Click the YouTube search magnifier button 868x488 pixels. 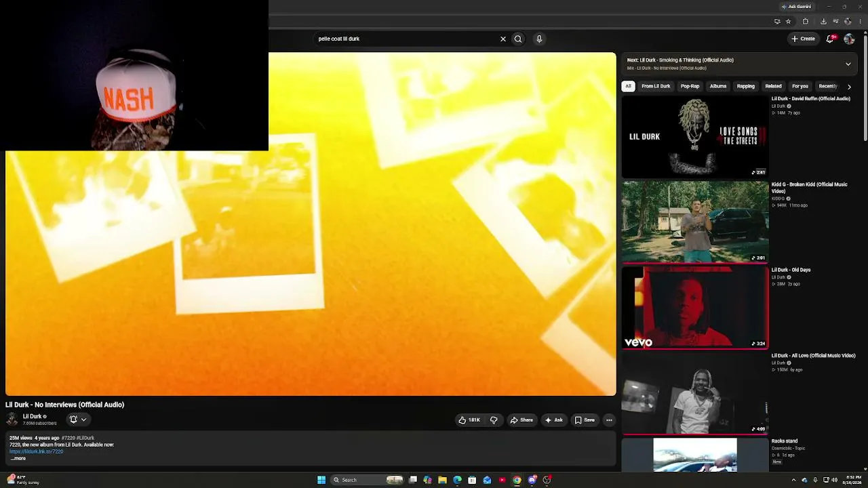point(518,39)
